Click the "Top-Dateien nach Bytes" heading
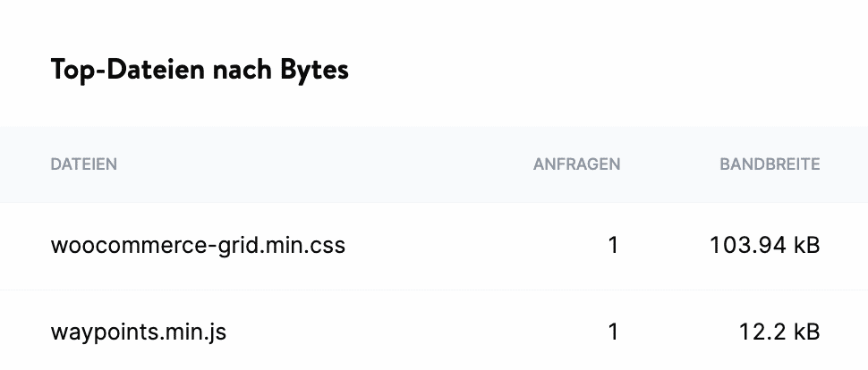Screen dimensions: 868x370 click(199, 71)
